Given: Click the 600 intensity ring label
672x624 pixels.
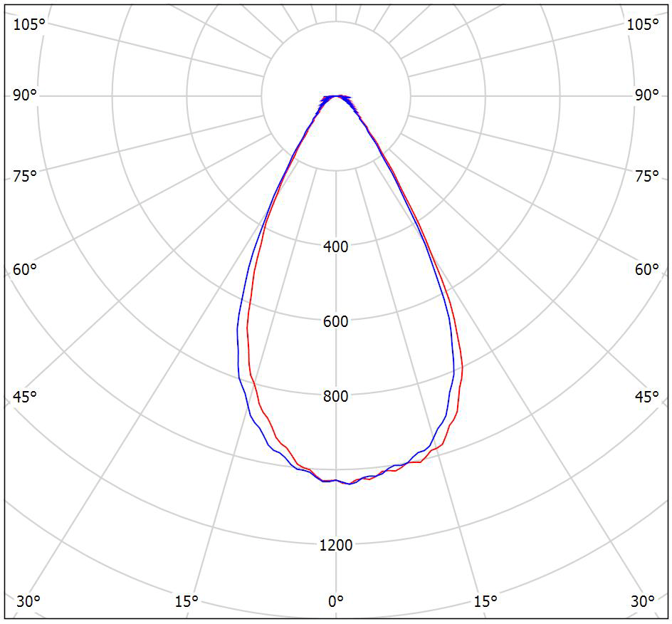Looking at the screenshot, I should tap(336, 321).
